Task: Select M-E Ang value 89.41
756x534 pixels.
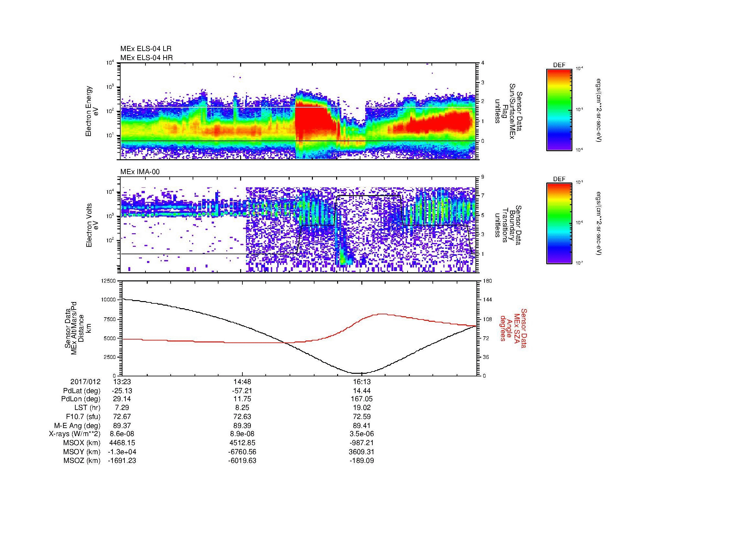Action: [x=362, y=425]
